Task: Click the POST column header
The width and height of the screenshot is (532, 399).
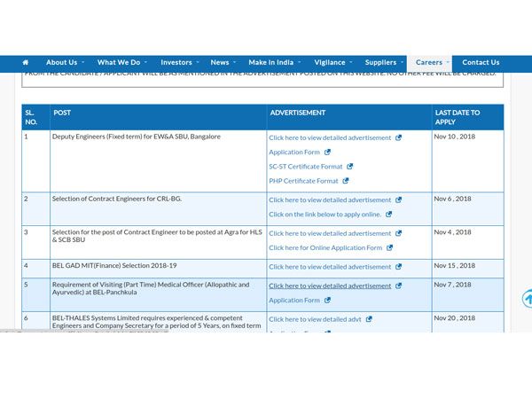Action: click(x=62, y=113)
